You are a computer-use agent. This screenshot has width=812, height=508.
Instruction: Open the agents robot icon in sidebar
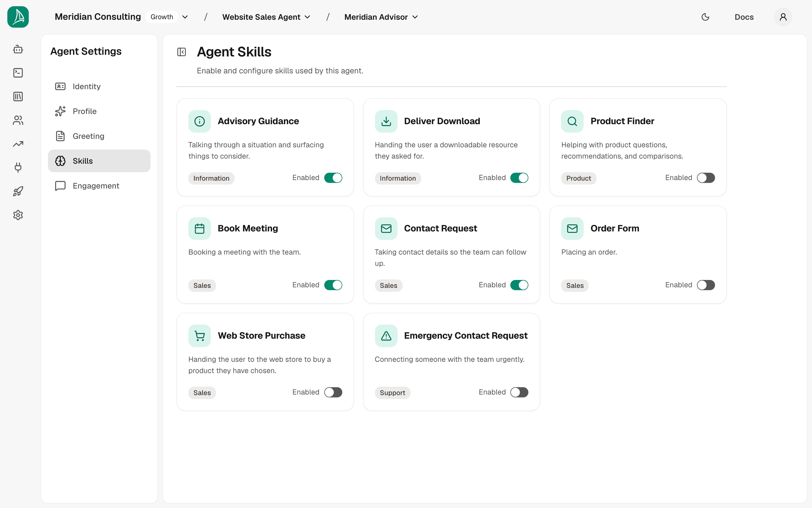pyautogui.click(x=18, y=49)
